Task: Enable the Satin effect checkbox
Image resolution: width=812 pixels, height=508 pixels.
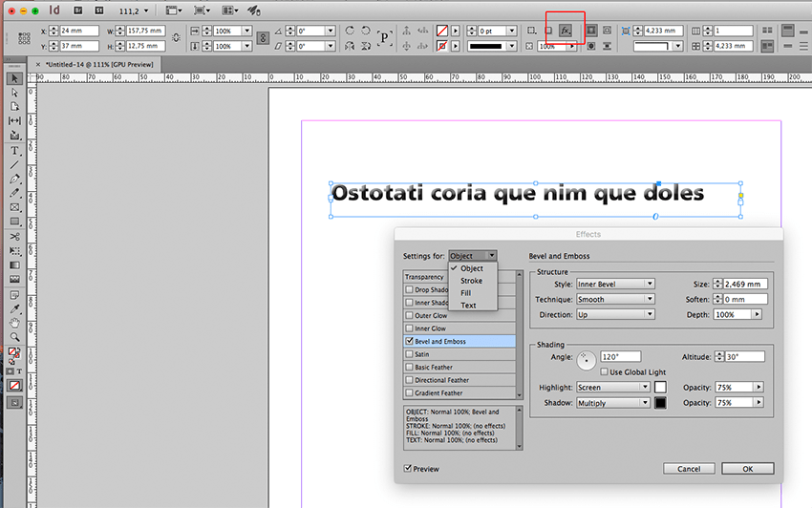Action: 410,354
